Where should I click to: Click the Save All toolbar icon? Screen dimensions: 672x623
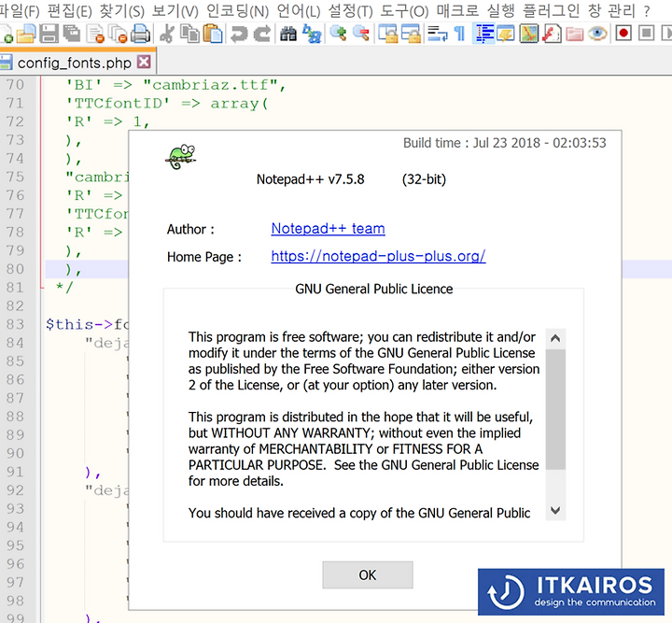pos(72,34)
